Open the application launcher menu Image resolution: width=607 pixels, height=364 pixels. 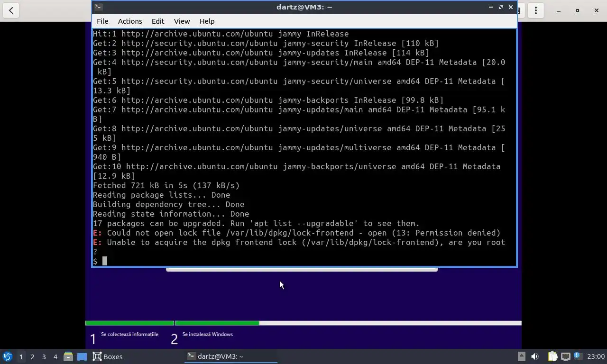point(7,356)
